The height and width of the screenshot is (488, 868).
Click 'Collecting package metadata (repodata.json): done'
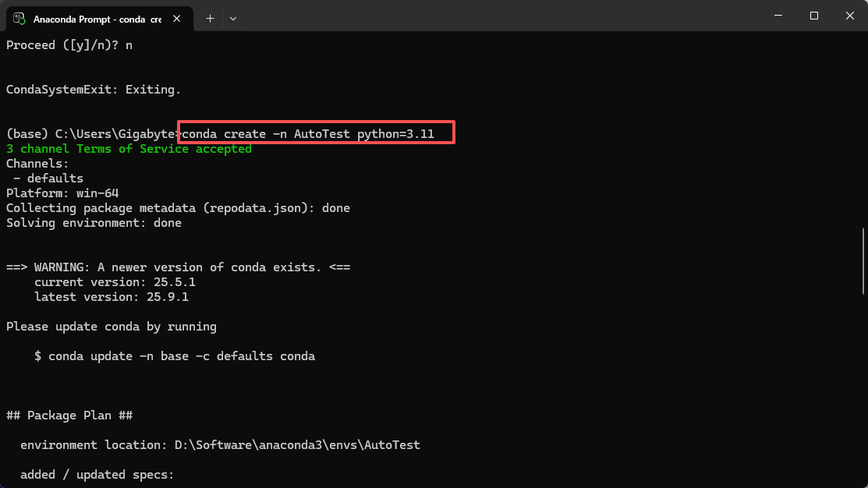[x=179, y=208]
